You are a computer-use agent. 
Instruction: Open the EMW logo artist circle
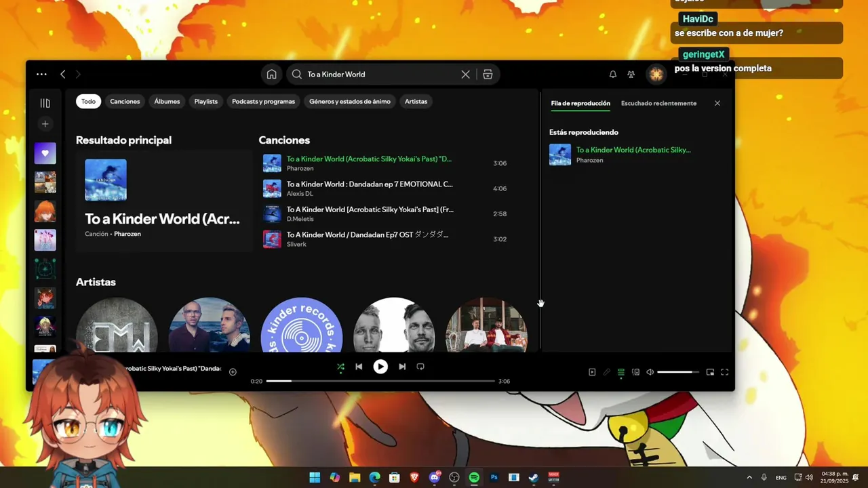117,325
